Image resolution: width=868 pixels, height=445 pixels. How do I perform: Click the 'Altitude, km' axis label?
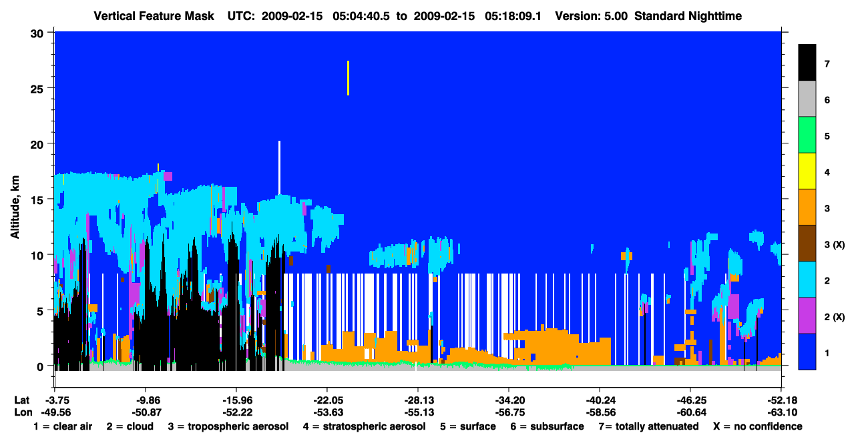click(x=15, y=207)
